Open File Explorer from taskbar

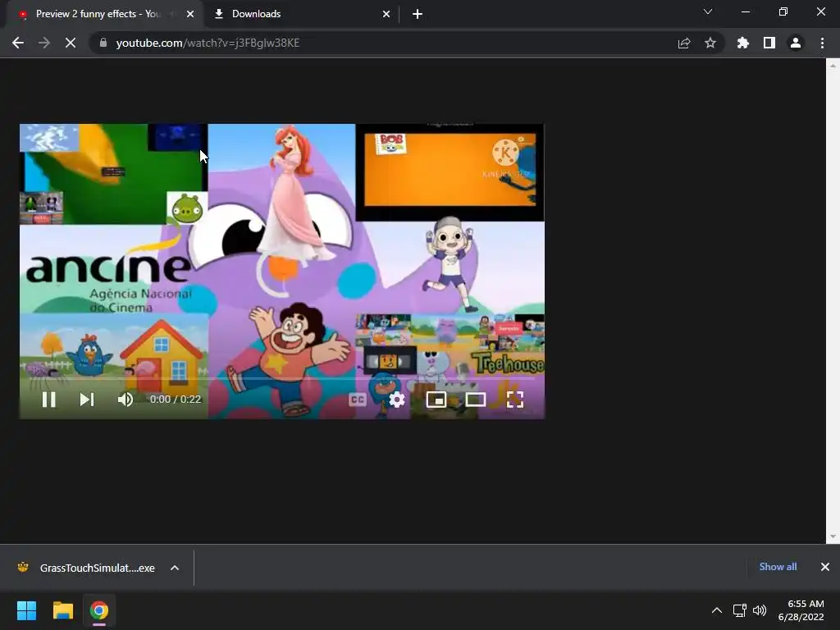pyautogui.click(x=62, y=610)
